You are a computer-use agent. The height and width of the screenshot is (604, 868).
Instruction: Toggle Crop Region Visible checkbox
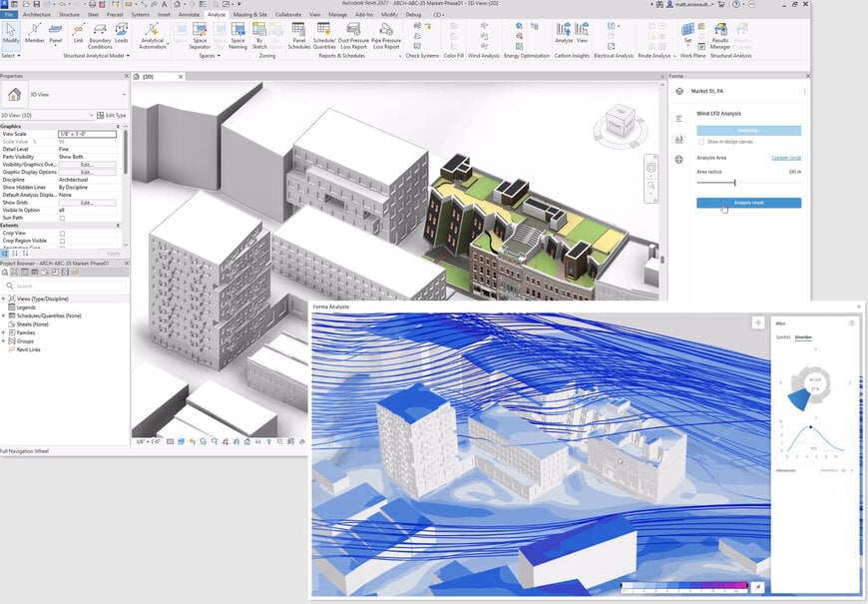62,241
